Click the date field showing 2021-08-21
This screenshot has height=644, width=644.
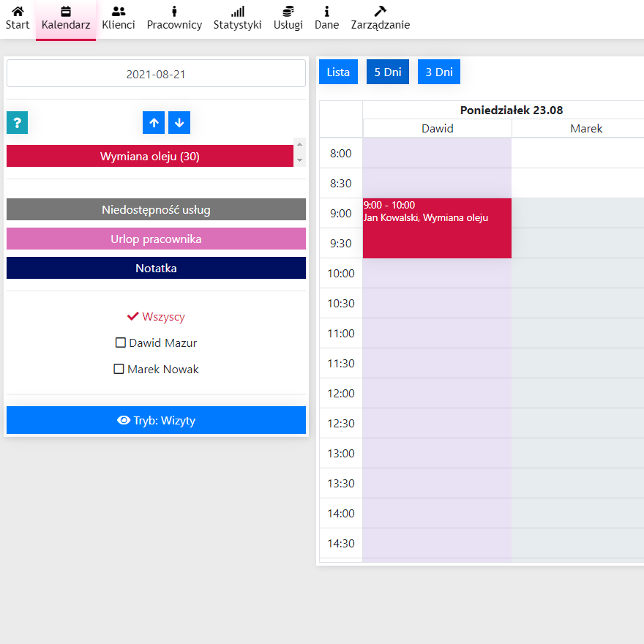click(x=156, y=74)
